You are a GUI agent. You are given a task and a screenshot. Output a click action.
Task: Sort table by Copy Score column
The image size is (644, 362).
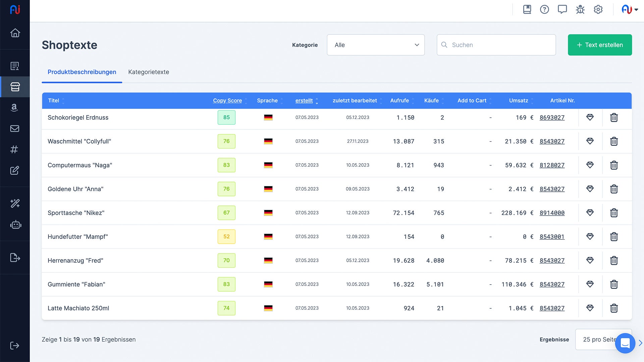(x=227, y=101)
